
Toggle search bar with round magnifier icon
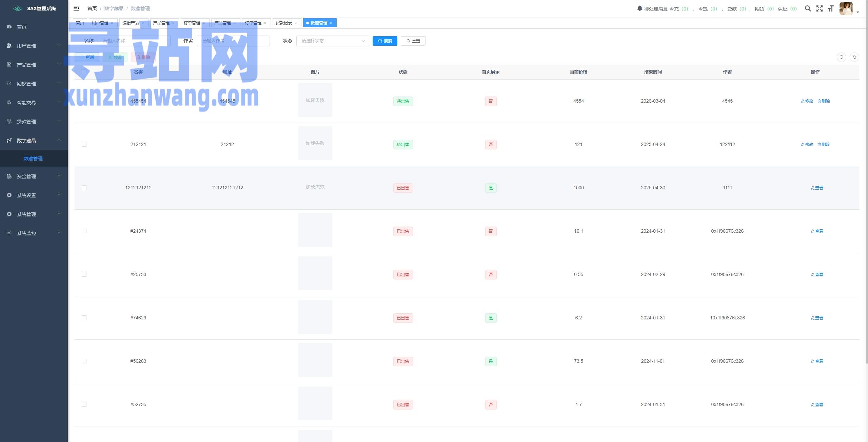tap(842, 57)
